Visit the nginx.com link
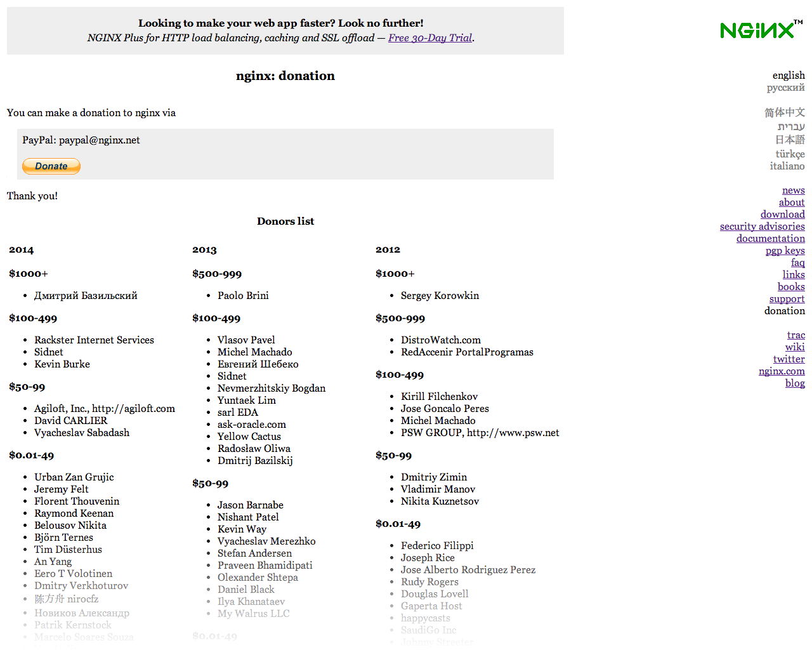Viewport: 812px width, 650px height. pyautogui.click(x=782, y=371)
